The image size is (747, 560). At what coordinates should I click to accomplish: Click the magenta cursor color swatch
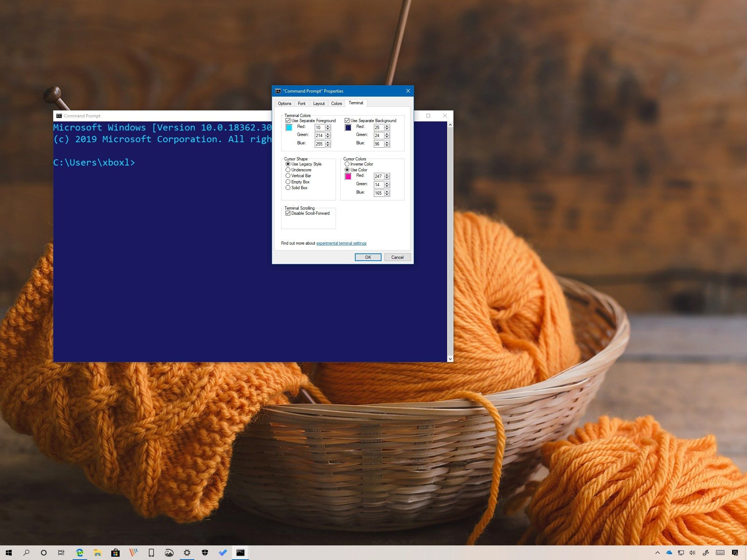(x=348, y=176)
